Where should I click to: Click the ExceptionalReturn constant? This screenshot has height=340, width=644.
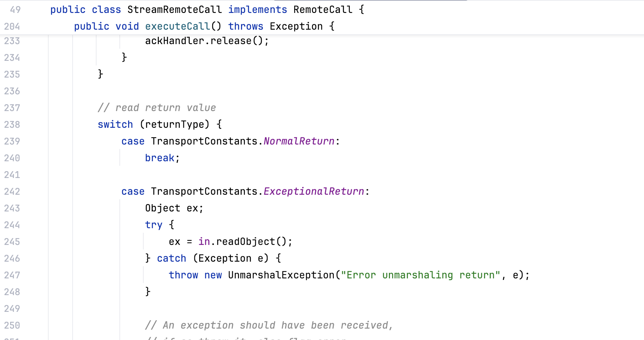pyautogui.click(x=314, y=191)
